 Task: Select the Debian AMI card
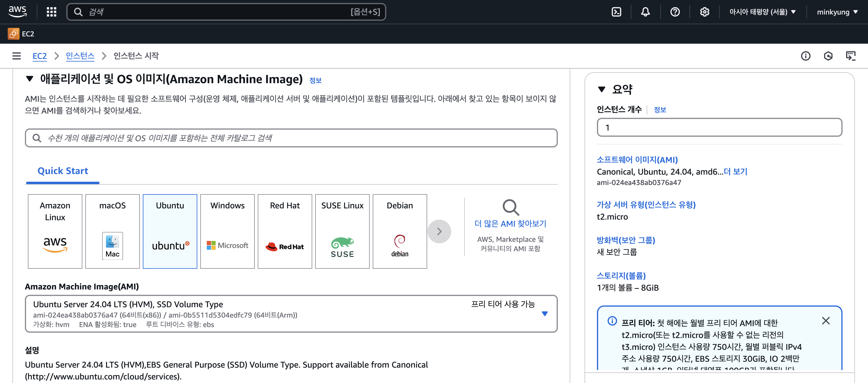(400, 231)
